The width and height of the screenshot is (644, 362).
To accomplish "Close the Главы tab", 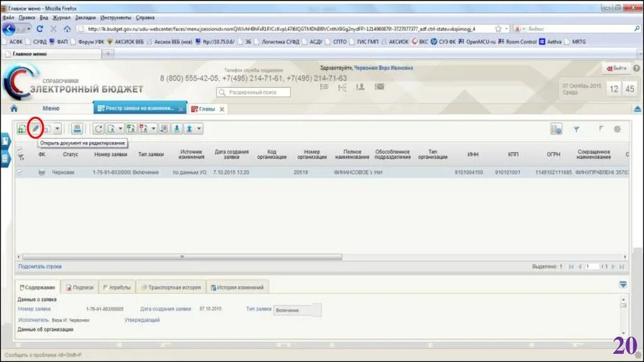I will click(x=222, y=109).
